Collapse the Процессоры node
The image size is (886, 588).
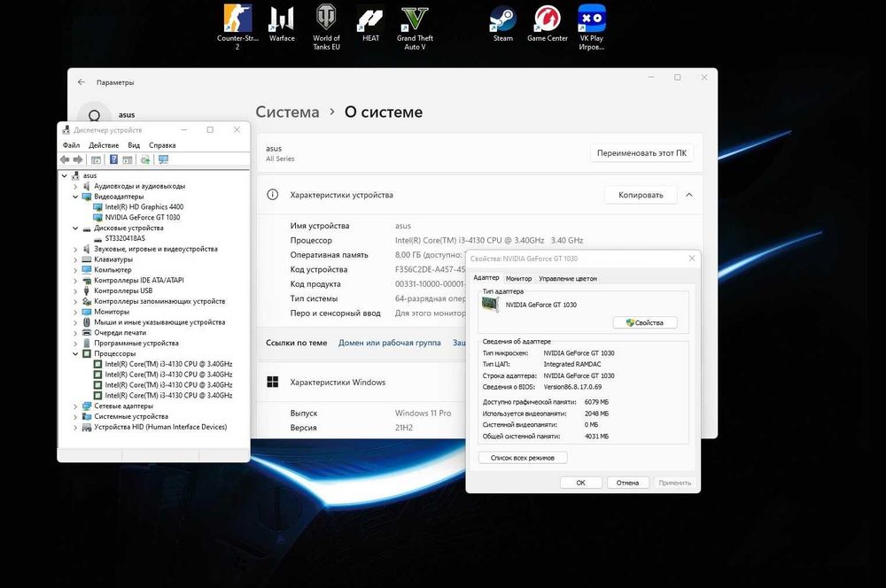(x=75, y=353)
